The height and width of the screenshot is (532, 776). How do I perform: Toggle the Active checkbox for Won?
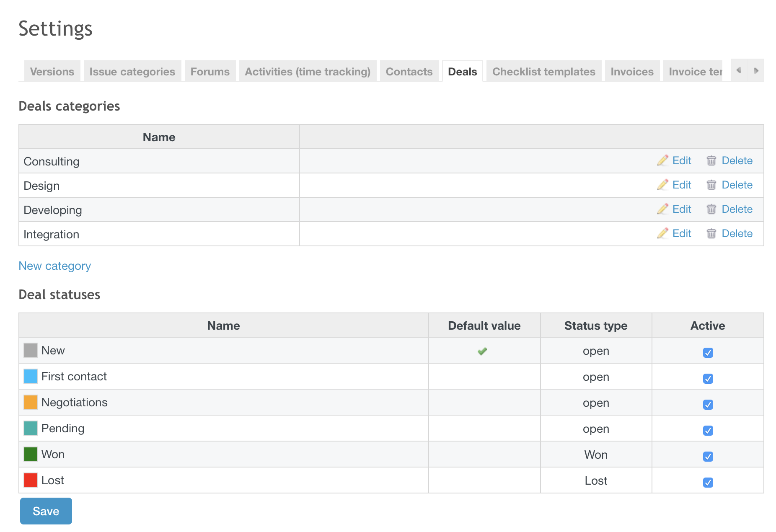point(707,456)
